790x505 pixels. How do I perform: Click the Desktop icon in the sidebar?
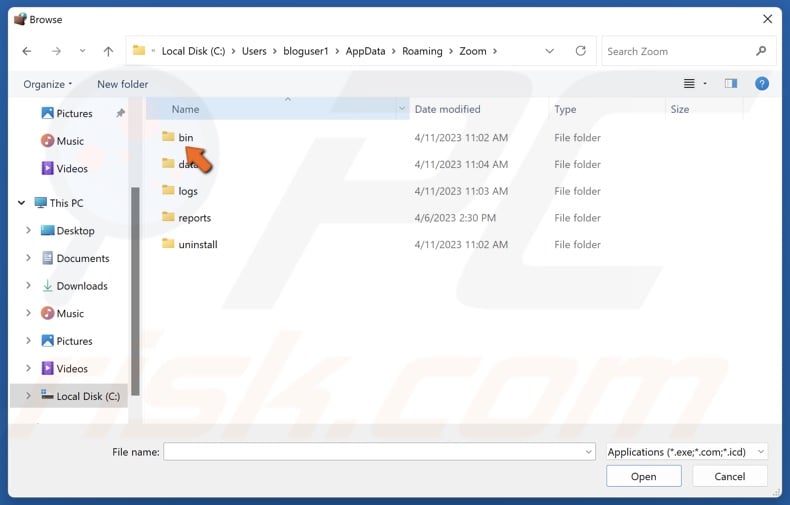coord(47,230)
